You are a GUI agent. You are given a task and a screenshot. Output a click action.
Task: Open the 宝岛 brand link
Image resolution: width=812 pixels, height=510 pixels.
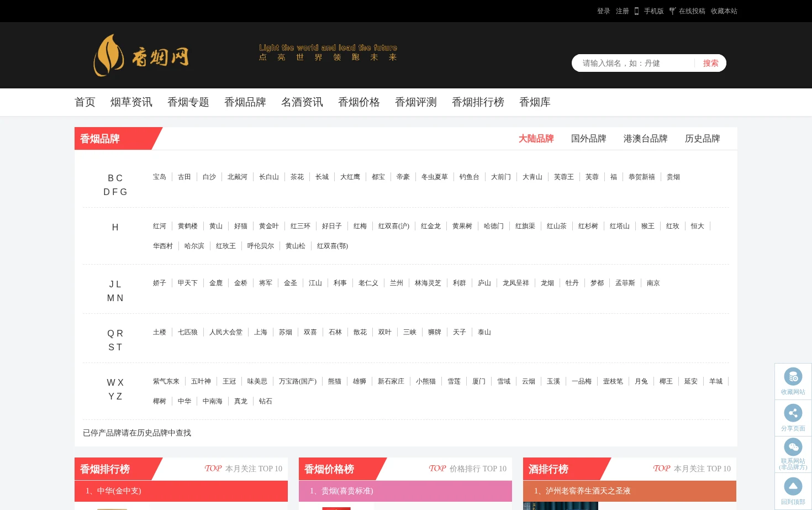point(160,177)
